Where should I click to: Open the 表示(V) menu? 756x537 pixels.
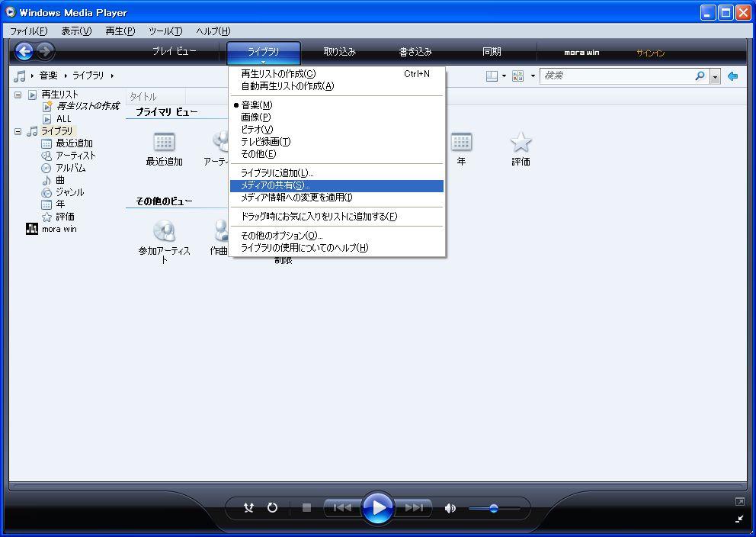[76, 31]
